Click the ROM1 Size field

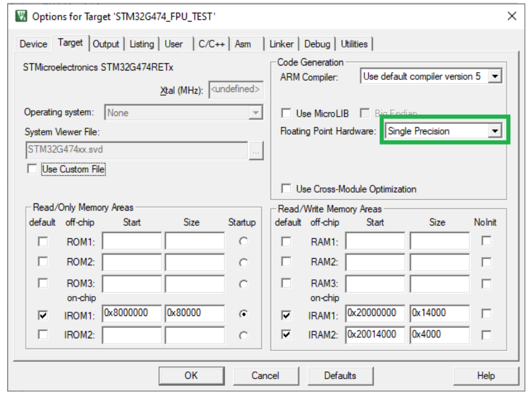[195, 241]
